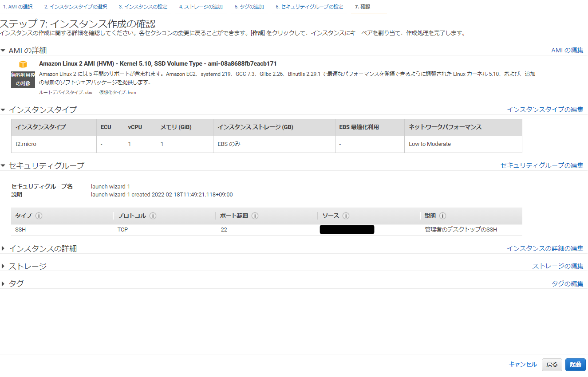Go to step 2. インスタンスタイプの選択 tab
The width and height of the screenshot is (588, 377).
75,7
